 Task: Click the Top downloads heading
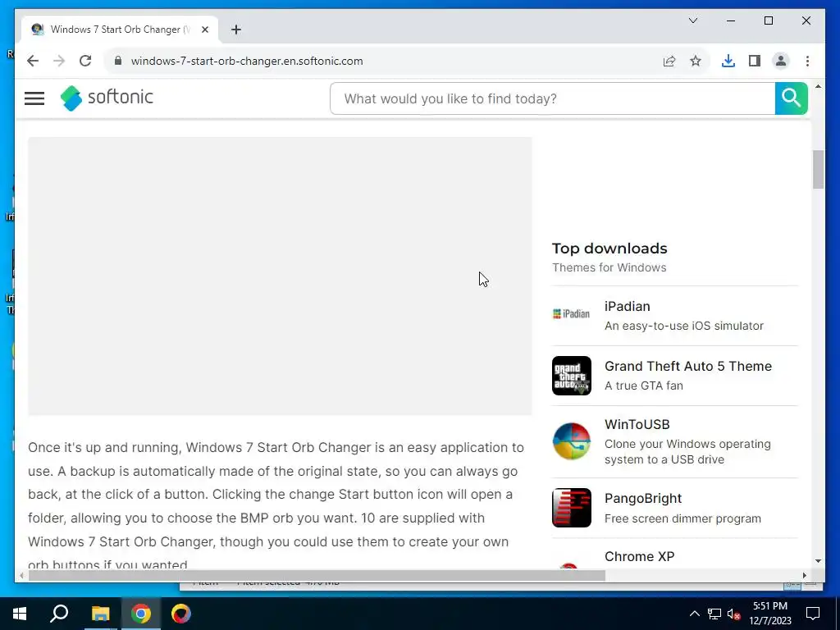pyautogui.click(x=609, y=249)
